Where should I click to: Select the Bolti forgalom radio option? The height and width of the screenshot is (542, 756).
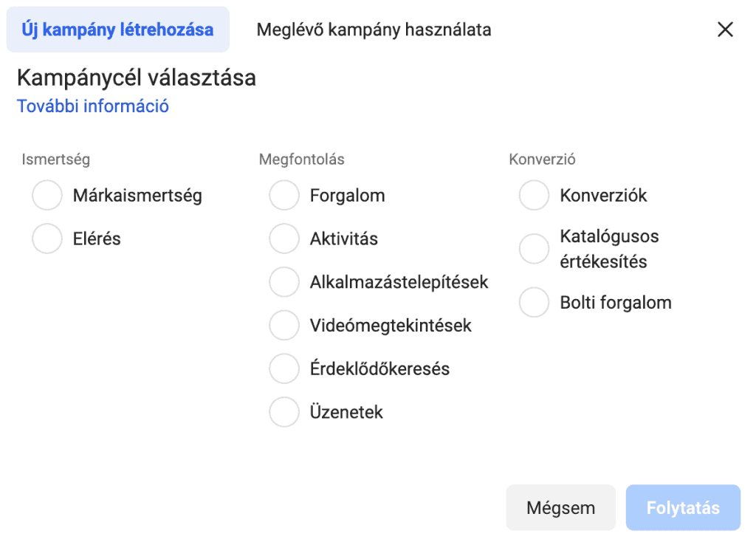pyautogui.click(x=535, y=303)
